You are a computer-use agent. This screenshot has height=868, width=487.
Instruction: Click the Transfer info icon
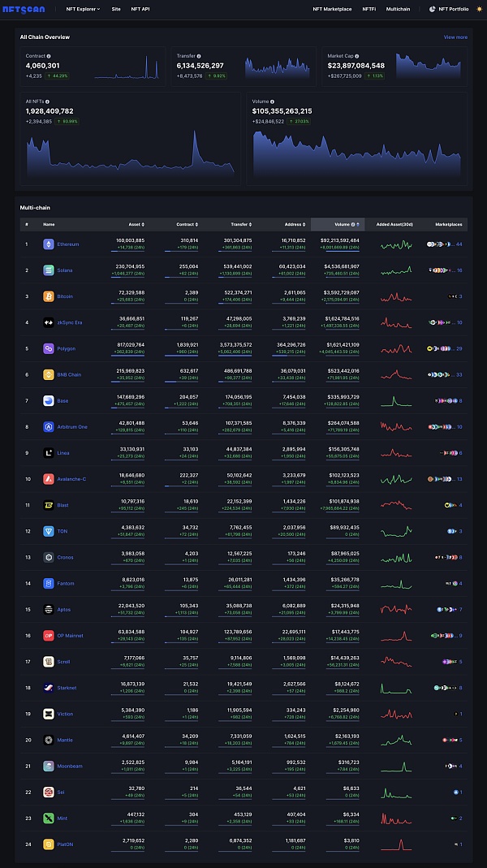pos(199,56)
